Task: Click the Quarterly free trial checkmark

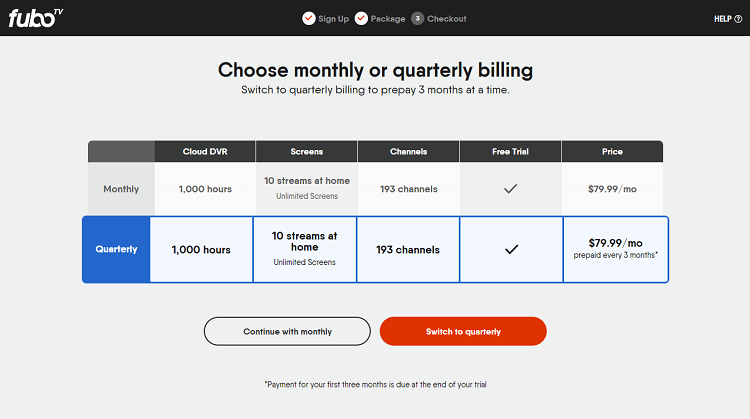Action: [x=511, y=249]
